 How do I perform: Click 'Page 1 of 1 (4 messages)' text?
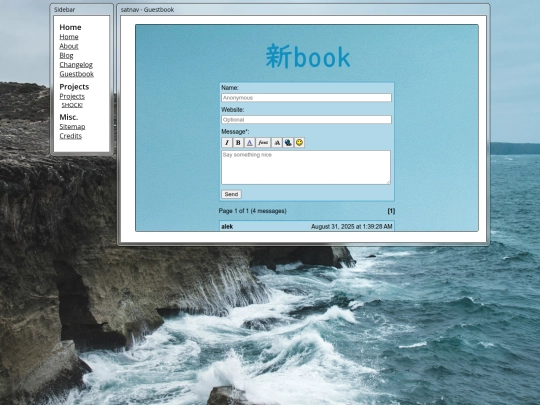click(x=252, y=211)
